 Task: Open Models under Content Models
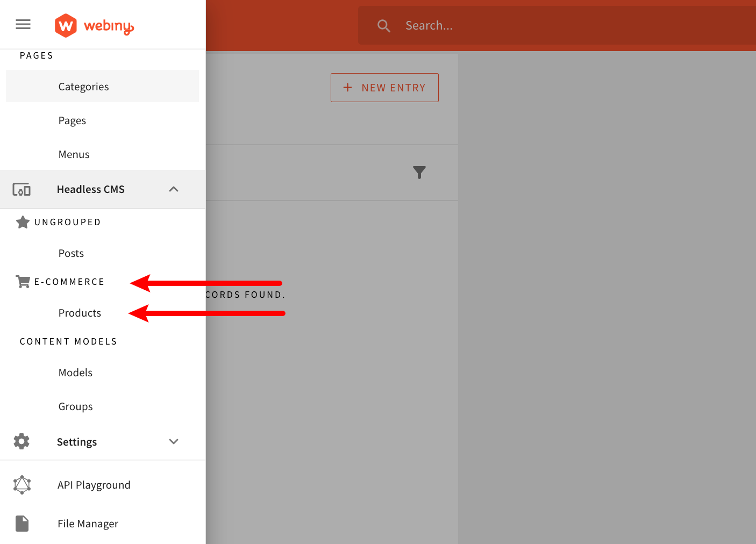click(75, 373)
